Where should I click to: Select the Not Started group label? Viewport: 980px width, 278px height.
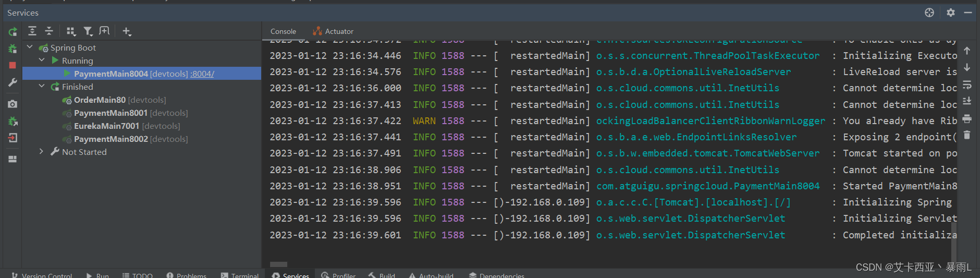84,152
